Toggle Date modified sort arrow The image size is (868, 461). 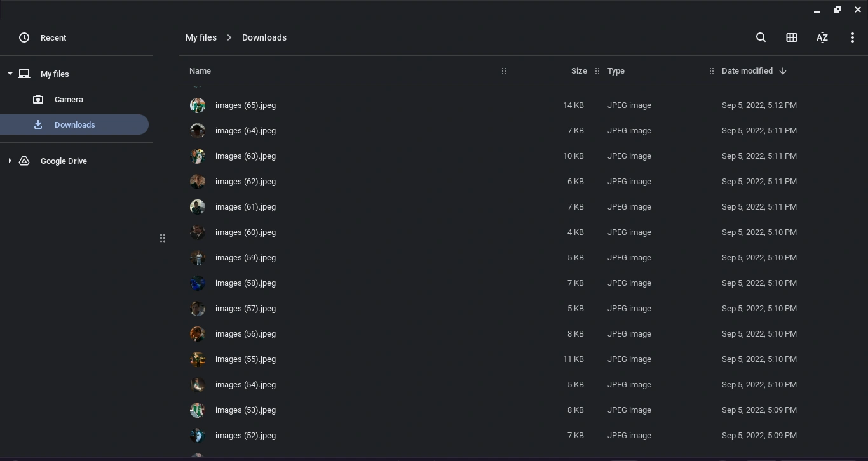[x=783, y=71]
